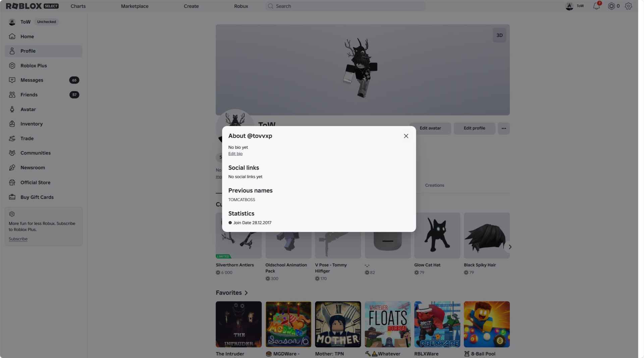This screenshot has width=644, height=358.
Task: Click the Avatar icon in sidebar
Action: (x=12, y=109)
